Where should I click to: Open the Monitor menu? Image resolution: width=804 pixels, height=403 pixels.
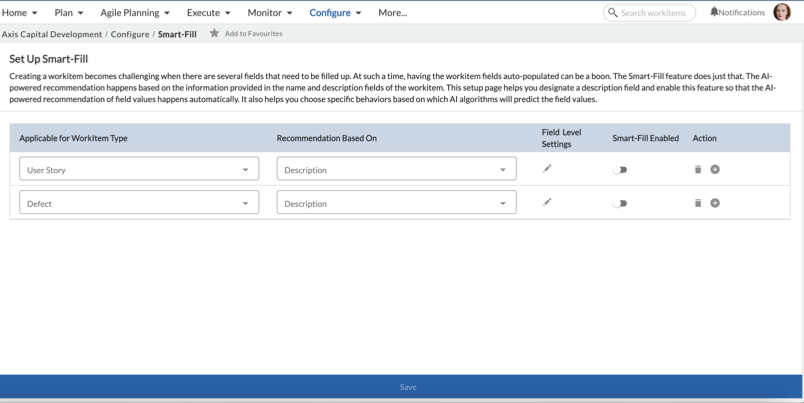tap(270, 13)
